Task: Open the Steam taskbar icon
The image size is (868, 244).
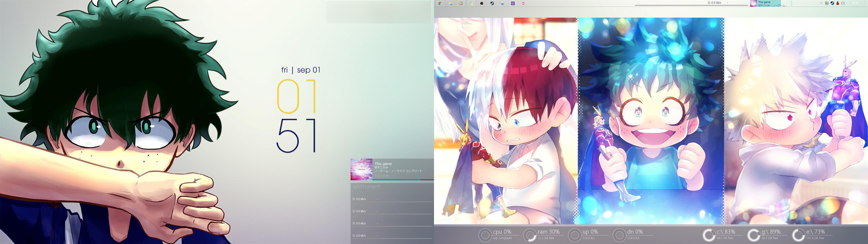Action: pos(492,3)
